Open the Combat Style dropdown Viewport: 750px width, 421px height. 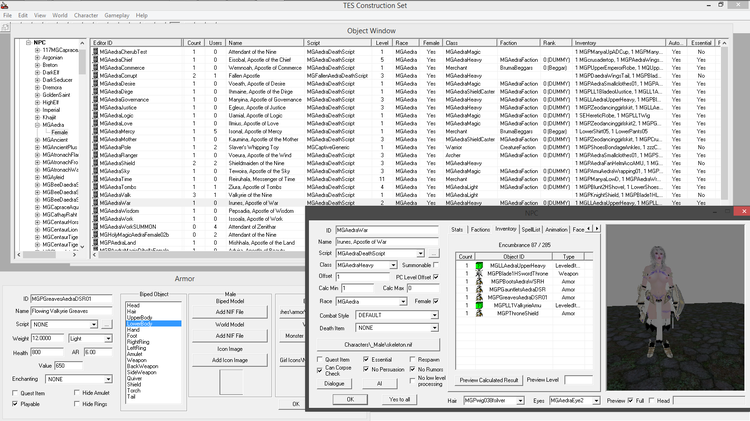[x=434, y=315]
